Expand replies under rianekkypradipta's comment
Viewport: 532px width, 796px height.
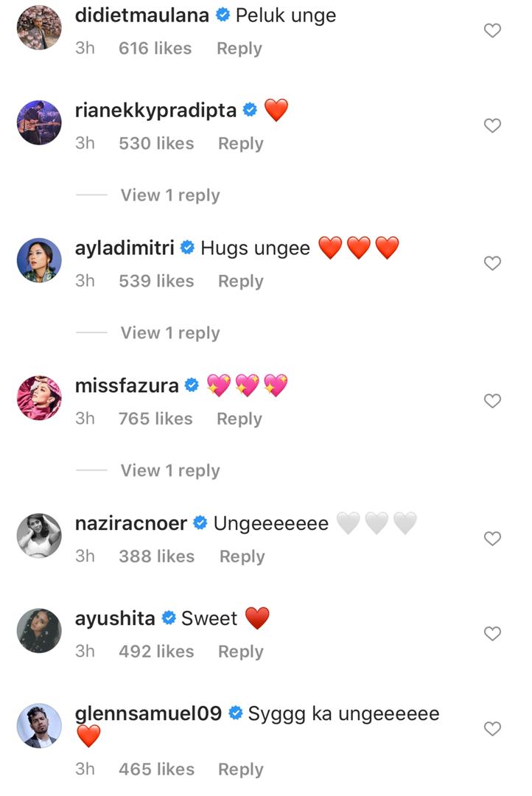170,195
